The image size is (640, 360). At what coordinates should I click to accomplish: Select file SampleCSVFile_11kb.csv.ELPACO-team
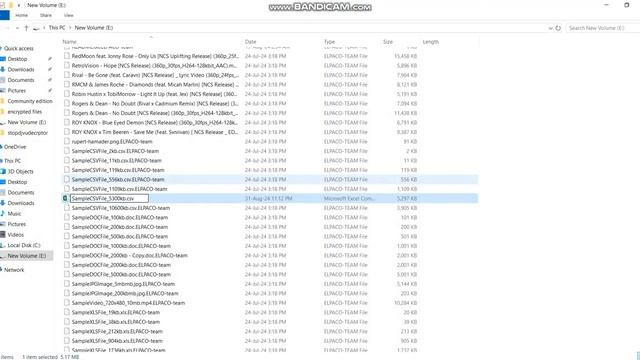pyautogui.click(x=116, y=160)
